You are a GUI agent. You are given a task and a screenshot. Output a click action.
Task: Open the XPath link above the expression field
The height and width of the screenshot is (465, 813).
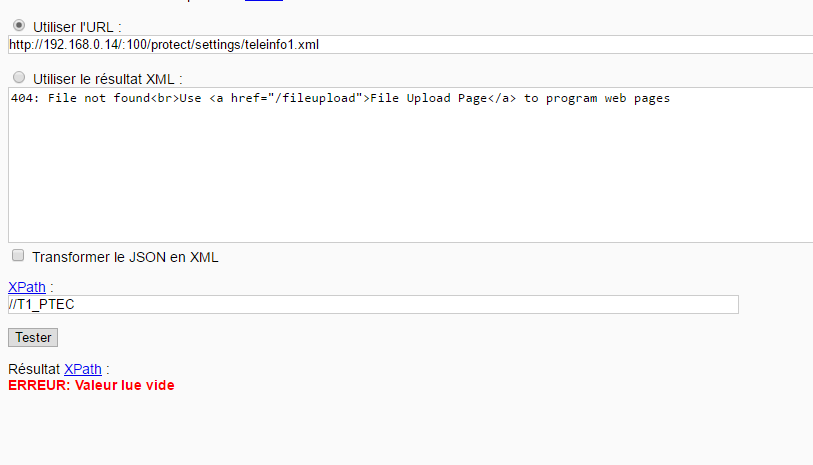pos(27,287)
